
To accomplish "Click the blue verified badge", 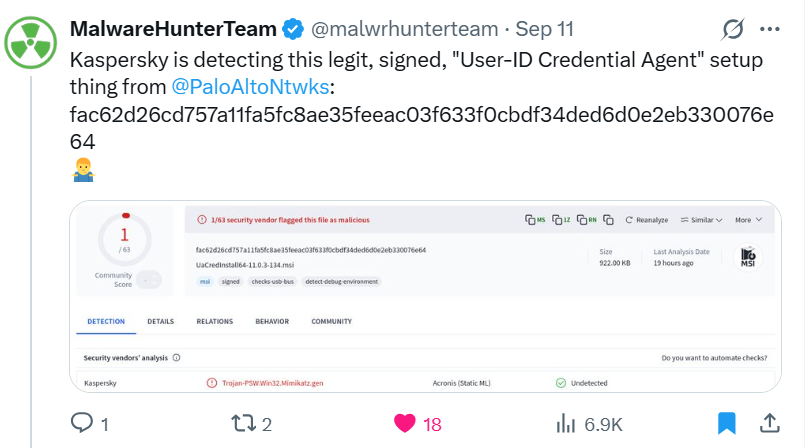I will (x=293, y=29).
